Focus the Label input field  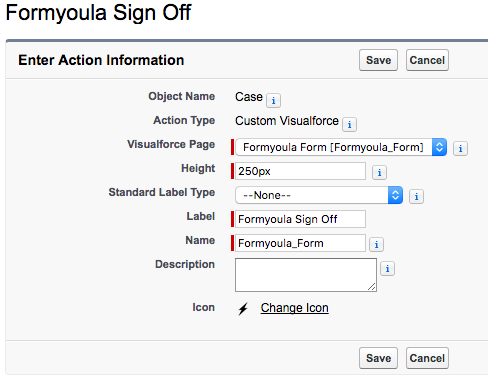(x=300, y=219)
